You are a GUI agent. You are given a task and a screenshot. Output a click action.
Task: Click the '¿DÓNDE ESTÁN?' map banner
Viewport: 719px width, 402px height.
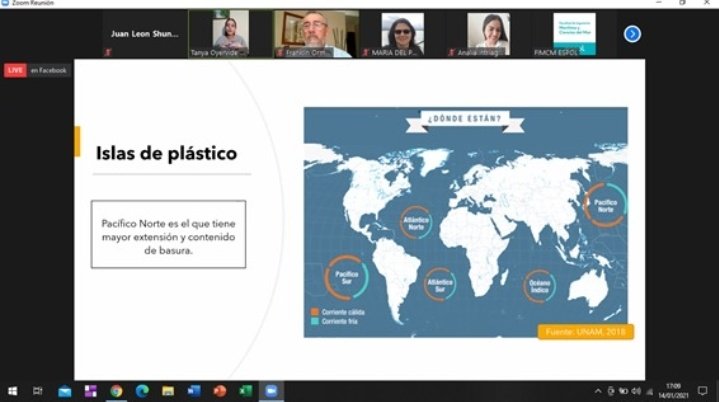pos(465,119)
